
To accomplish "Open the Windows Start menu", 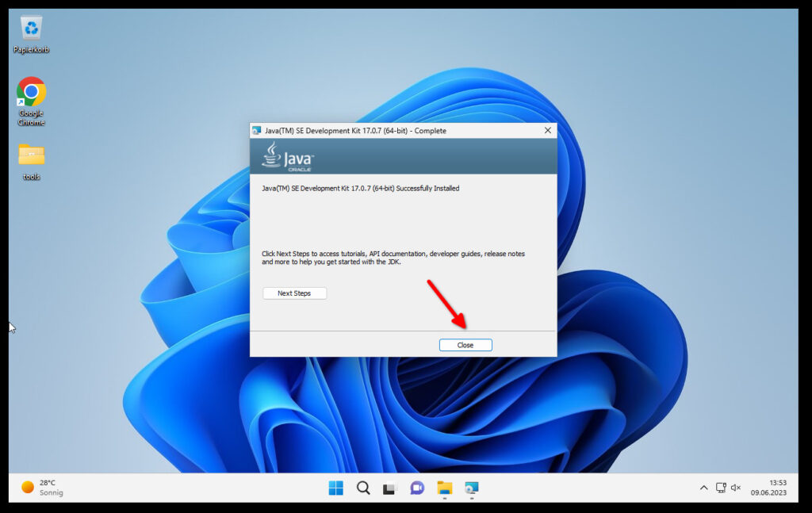I will (335, 488).
